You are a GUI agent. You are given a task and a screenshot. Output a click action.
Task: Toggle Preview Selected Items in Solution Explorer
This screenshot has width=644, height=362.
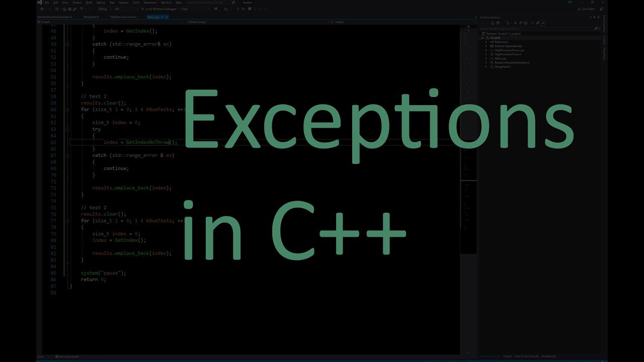pos(543,23)
